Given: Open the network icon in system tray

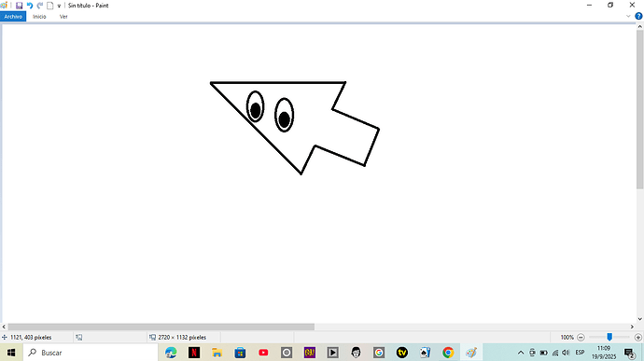Looking at the screenshot, I should click(555, 353).
